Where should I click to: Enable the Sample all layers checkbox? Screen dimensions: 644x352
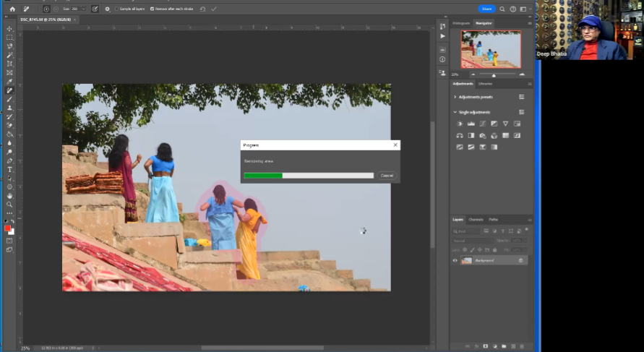(118, 9)
